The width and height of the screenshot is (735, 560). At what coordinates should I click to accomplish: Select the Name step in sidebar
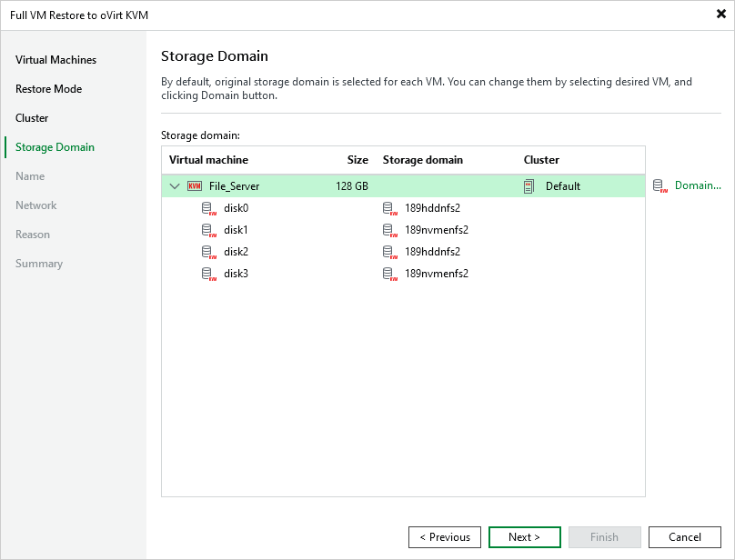[x=30, y=176]
